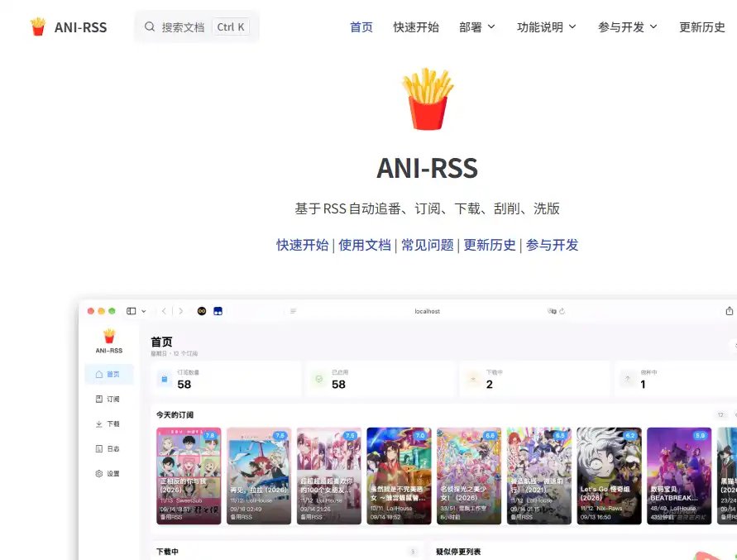The image size is (737, 560).
Task: Click the ANI-RSS fries logo in header
Action: coord(38,26)
